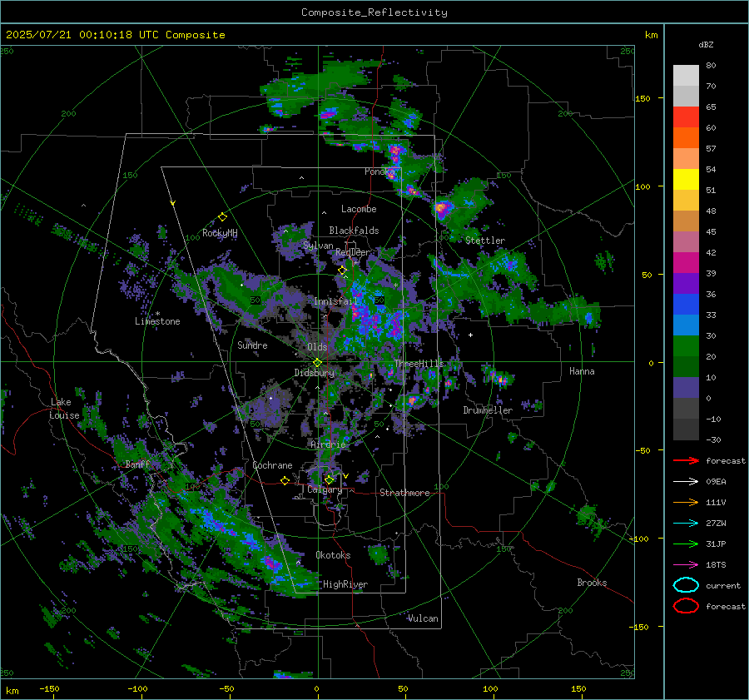Screen dimensions: 749x700
Task: Select the slate 10-0 dBZ swatch
Action: tap(686, 388)
